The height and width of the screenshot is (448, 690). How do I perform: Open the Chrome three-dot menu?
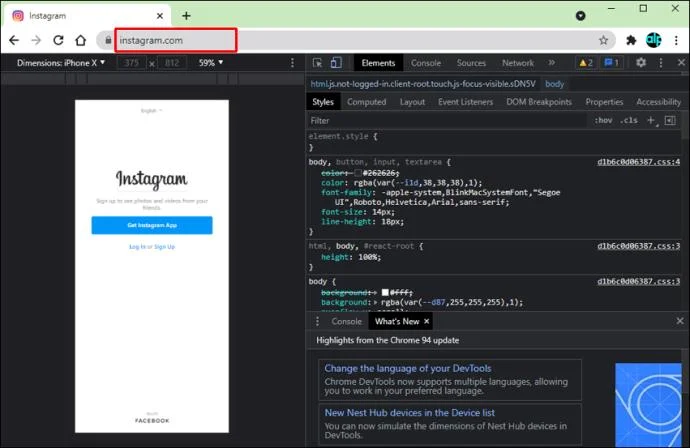click(676, 40)
